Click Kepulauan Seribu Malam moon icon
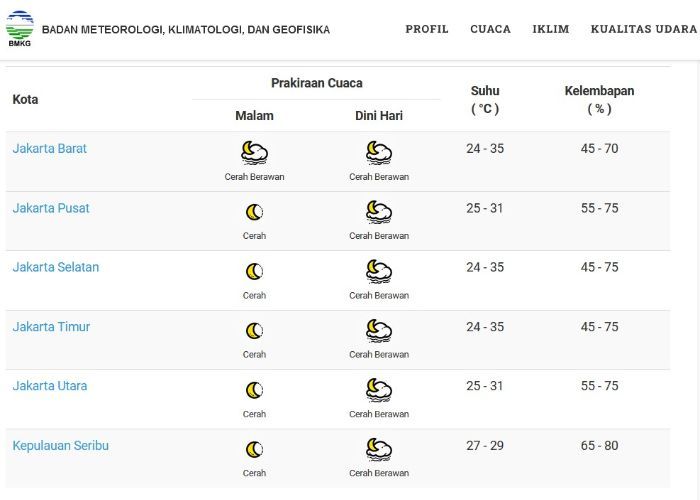This screenshot has height=500, width=700. 254,450
